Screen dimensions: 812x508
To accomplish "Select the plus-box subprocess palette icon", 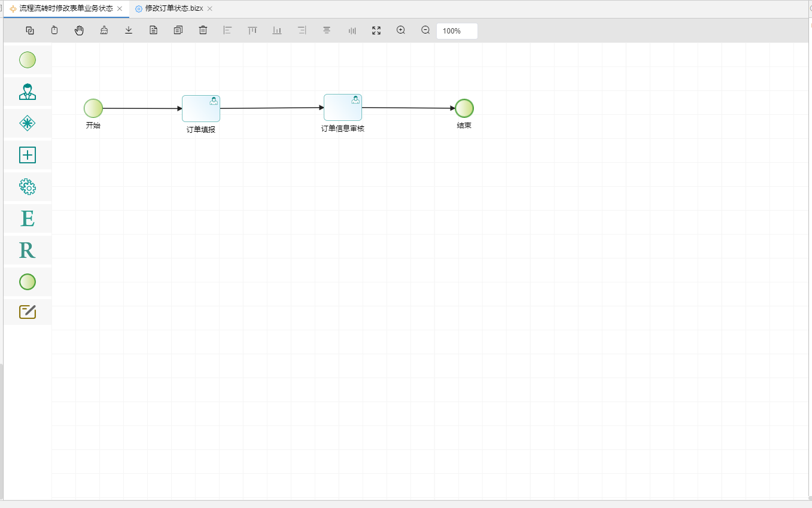I will coord(28,155).
